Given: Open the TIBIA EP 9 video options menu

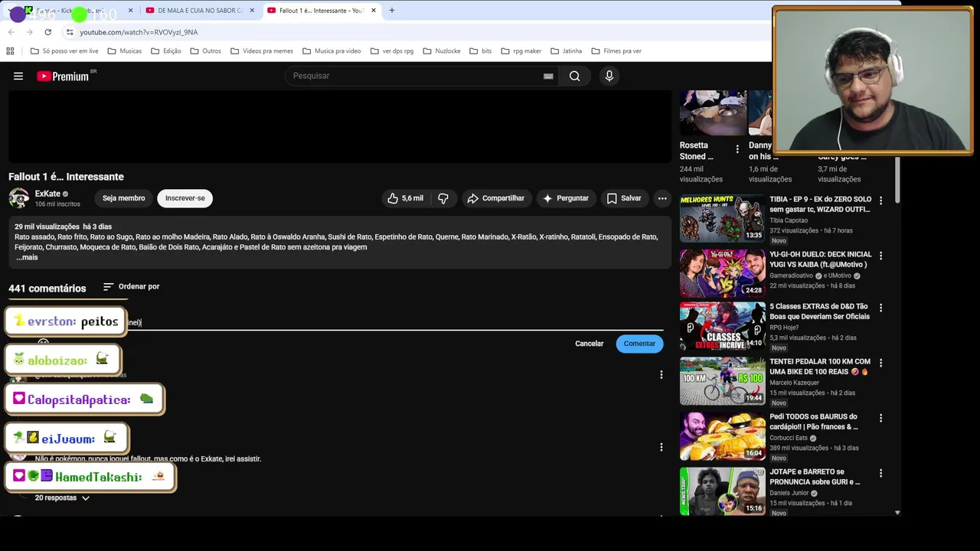Looking at the screenshot, I should [x=880, y=201].
